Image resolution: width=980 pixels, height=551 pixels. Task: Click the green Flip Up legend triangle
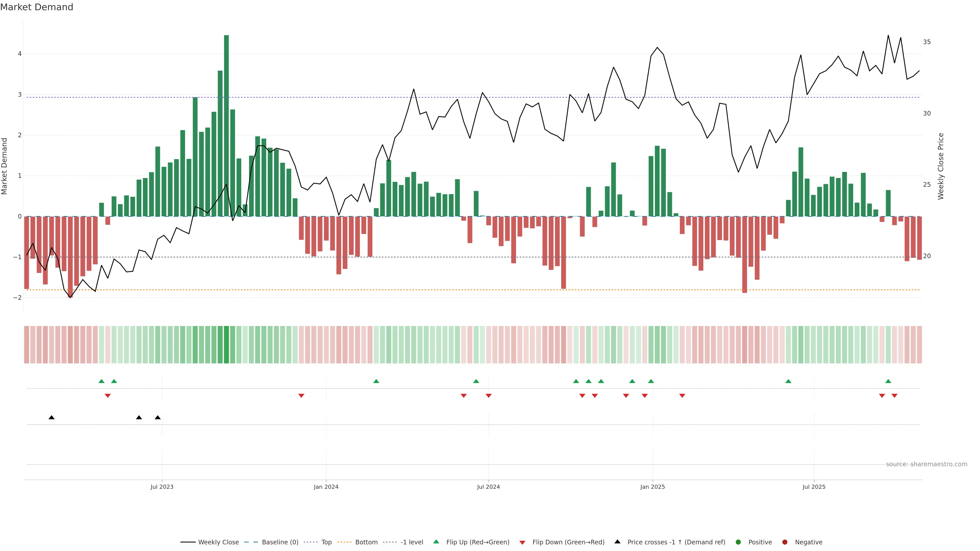[x=436, y=542]
